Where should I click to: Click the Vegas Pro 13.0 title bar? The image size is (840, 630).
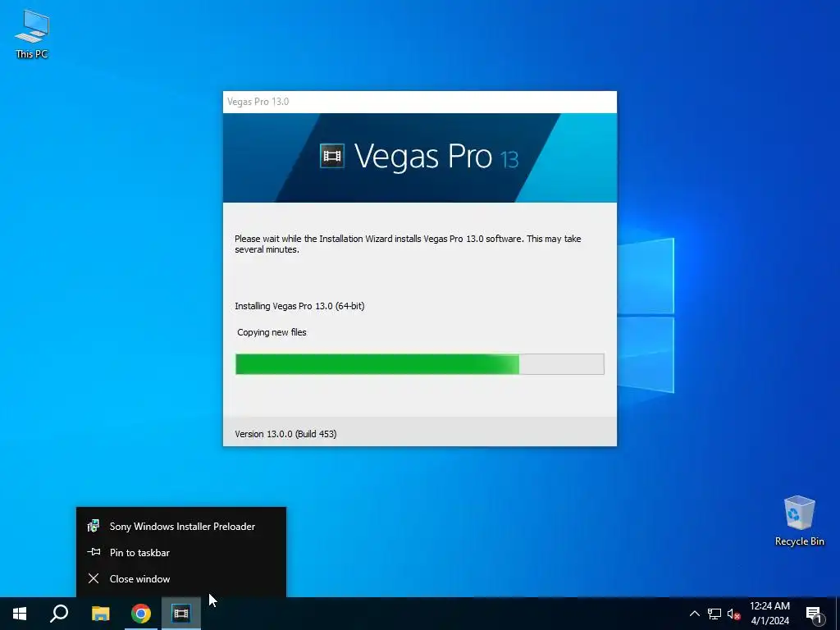coord(419,102)
